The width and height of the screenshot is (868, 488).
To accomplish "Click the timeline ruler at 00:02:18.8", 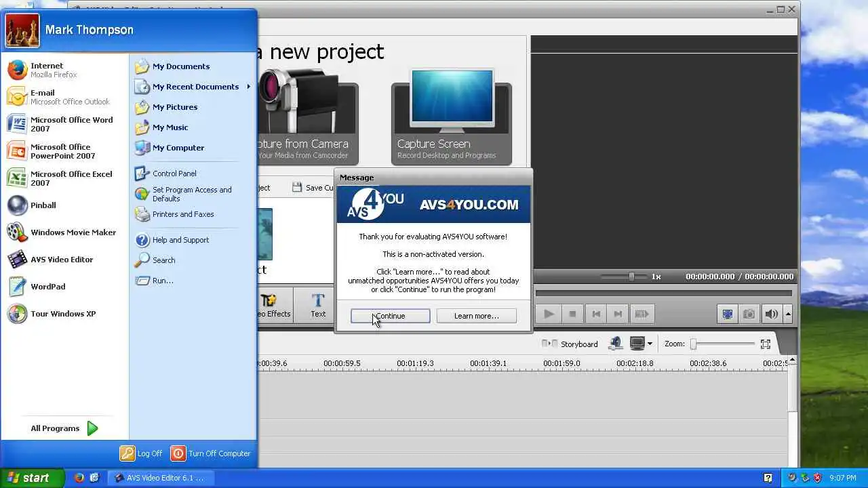I will (x=635, y=363).
